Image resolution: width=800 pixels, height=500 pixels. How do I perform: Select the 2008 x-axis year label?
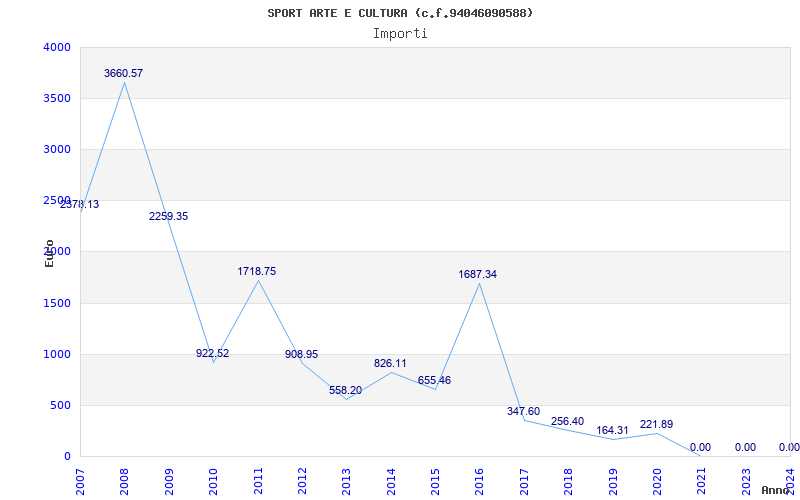[x=124, y=481]
